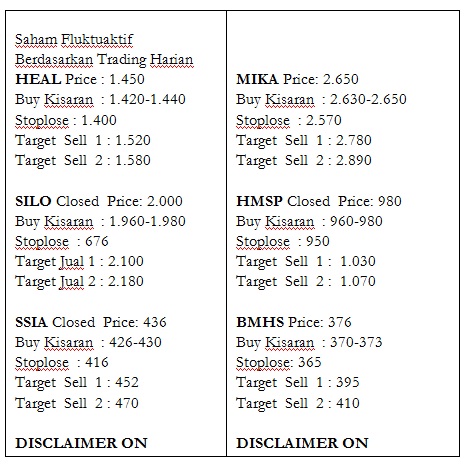This screenshot has width=470, height=467.
Task: Click the BMHS Price 376 text
Action: [x=294, y=322]
